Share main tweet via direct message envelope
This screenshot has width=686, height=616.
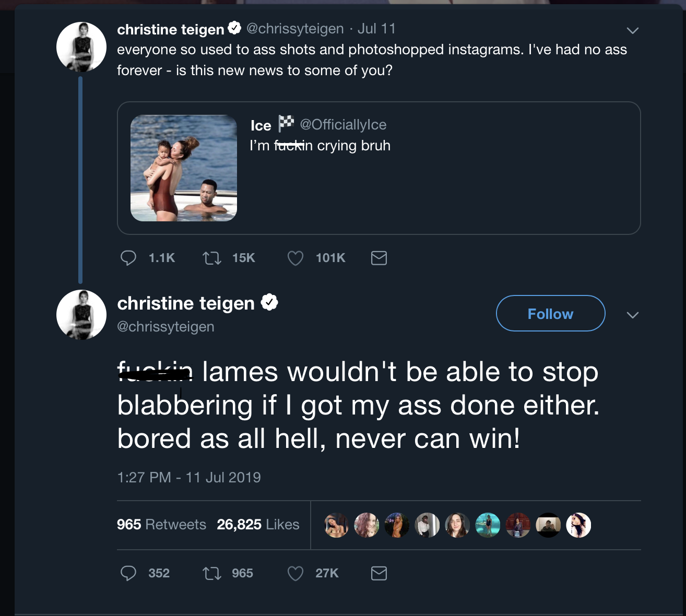[379, 573]
